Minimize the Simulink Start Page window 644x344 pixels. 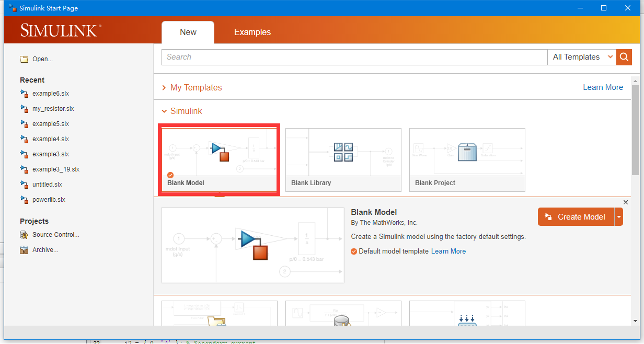[580, 8]
